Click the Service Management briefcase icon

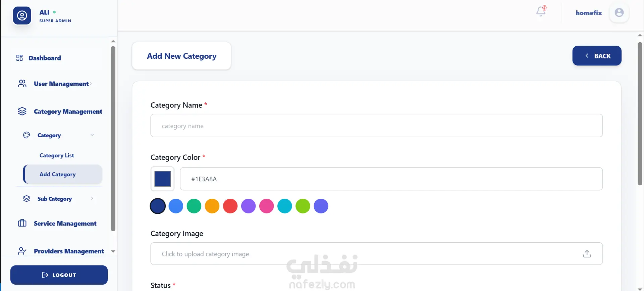(22, 223)
